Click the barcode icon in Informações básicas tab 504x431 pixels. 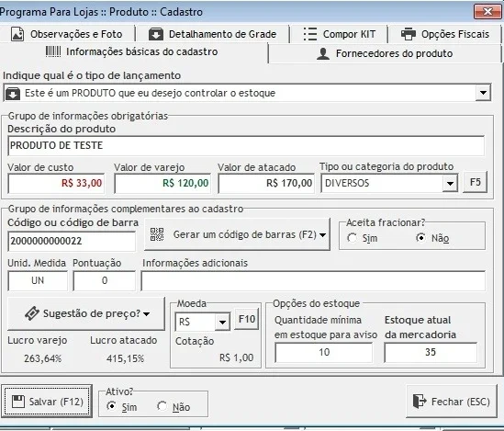point(53,51)
